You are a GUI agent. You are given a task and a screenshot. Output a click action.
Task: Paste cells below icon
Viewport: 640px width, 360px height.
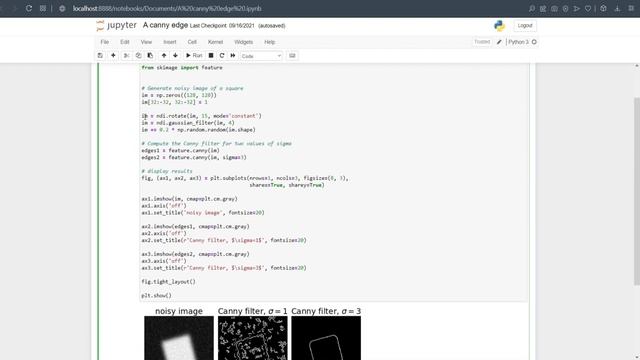point(150,56)
